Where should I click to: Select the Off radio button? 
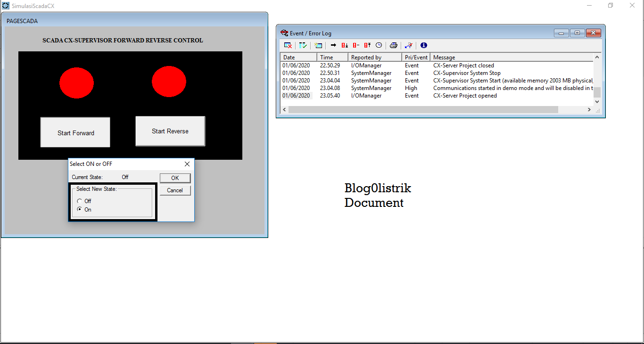(80, 201)
